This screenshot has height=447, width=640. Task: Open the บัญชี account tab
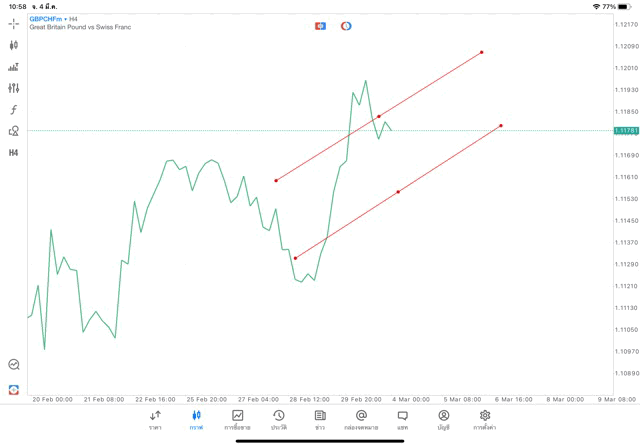click(x=443, y=420)
